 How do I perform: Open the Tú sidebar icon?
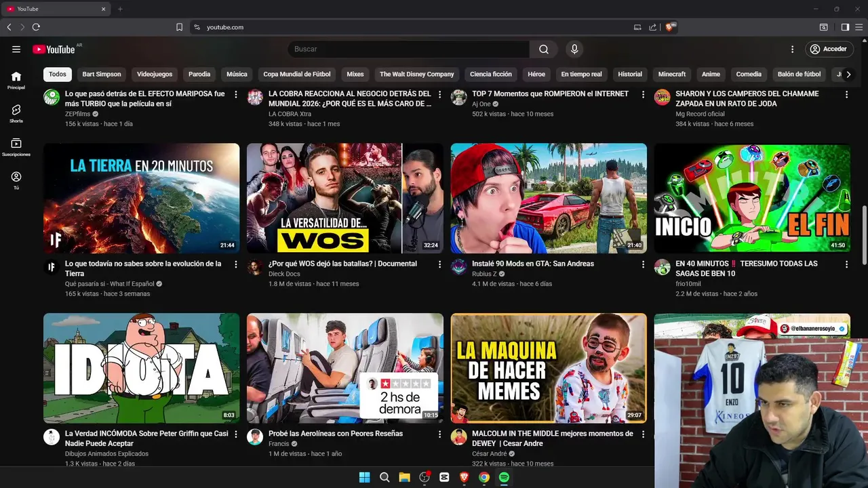(x=16, y=180)
